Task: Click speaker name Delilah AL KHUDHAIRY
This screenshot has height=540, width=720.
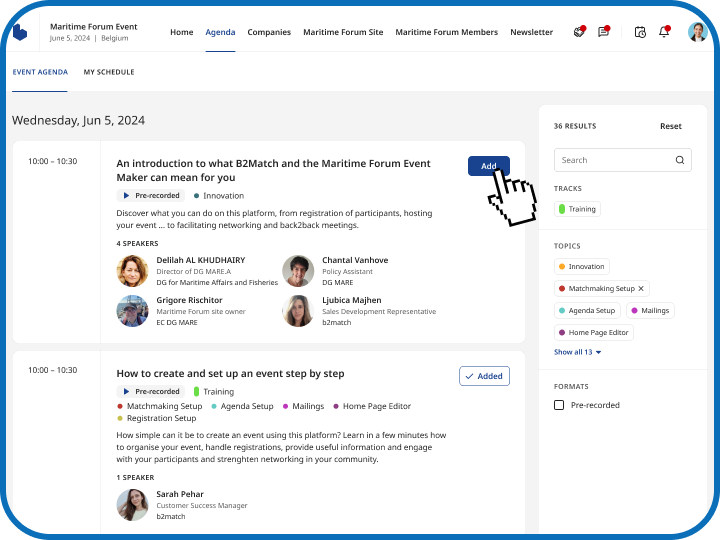Action: pyautogui.click(x=201, y=260)
